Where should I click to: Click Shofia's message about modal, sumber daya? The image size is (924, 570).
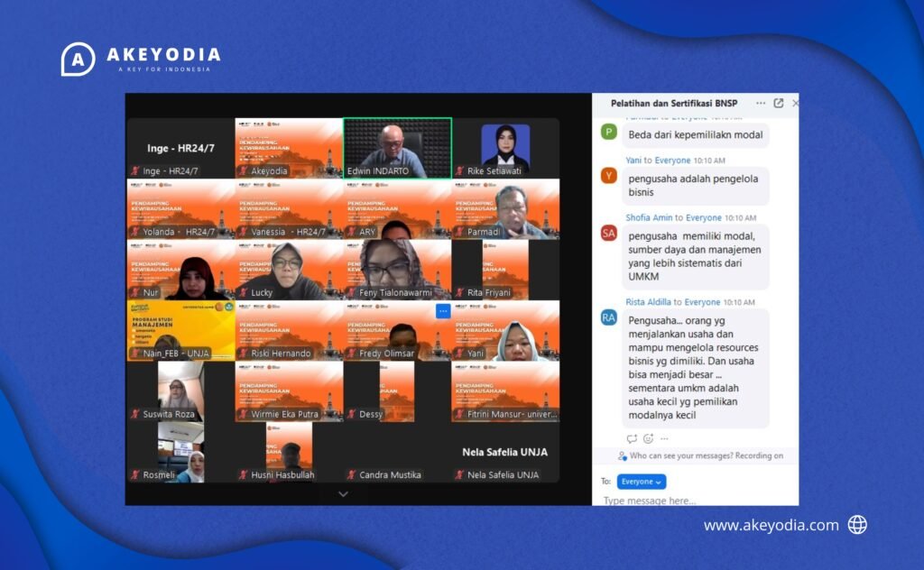click(696, 256)
